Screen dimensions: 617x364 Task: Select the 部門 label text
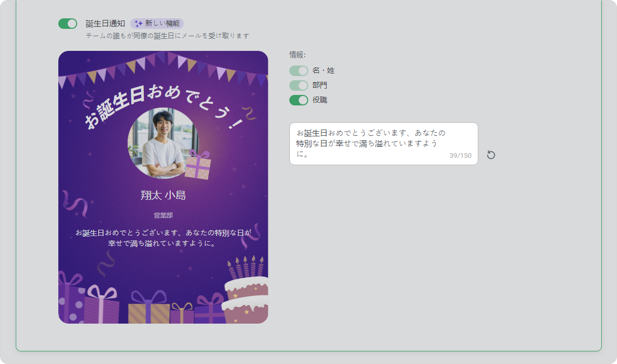319,85
